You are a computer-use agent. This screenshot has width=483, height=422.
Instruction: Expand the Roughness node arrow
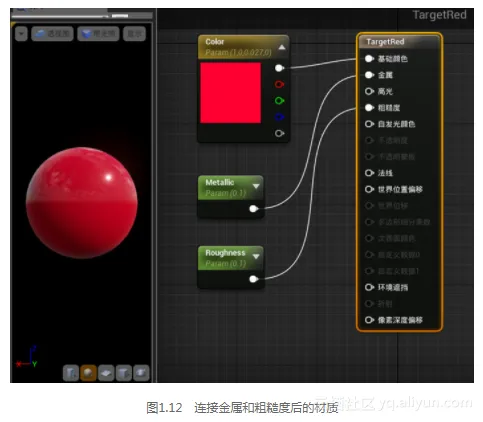pyautogui.click(x=256, y=256)
